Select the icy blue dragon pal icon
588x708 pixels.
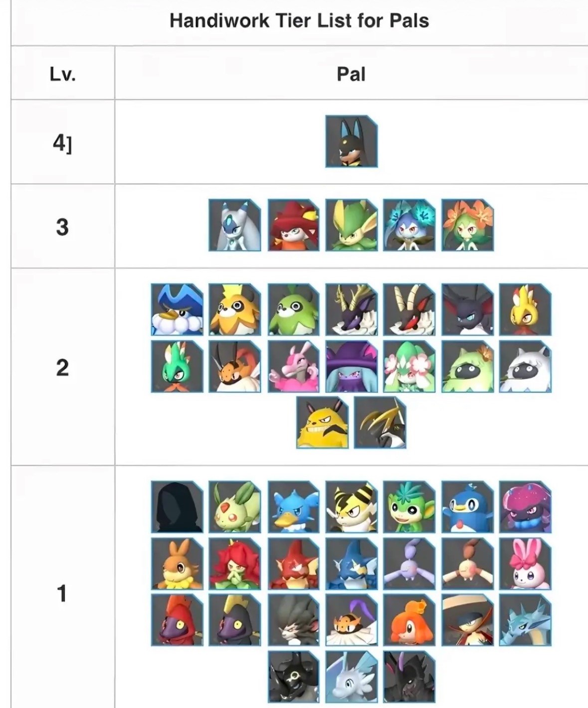525,620
